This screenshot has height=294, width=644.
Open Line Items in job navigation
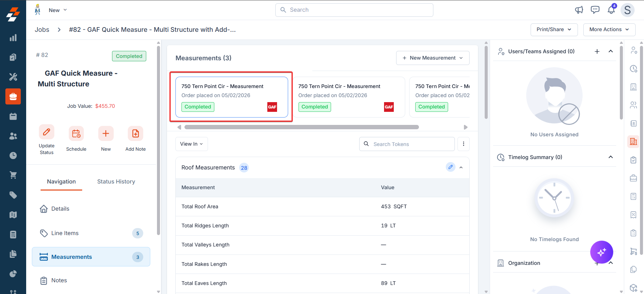click(91, 233)
